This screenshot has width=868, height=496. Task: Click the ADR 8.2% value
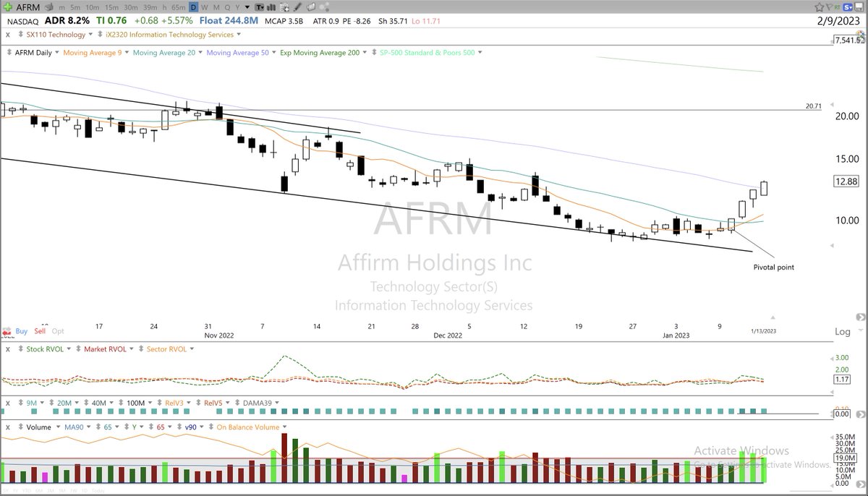(67, 20)
